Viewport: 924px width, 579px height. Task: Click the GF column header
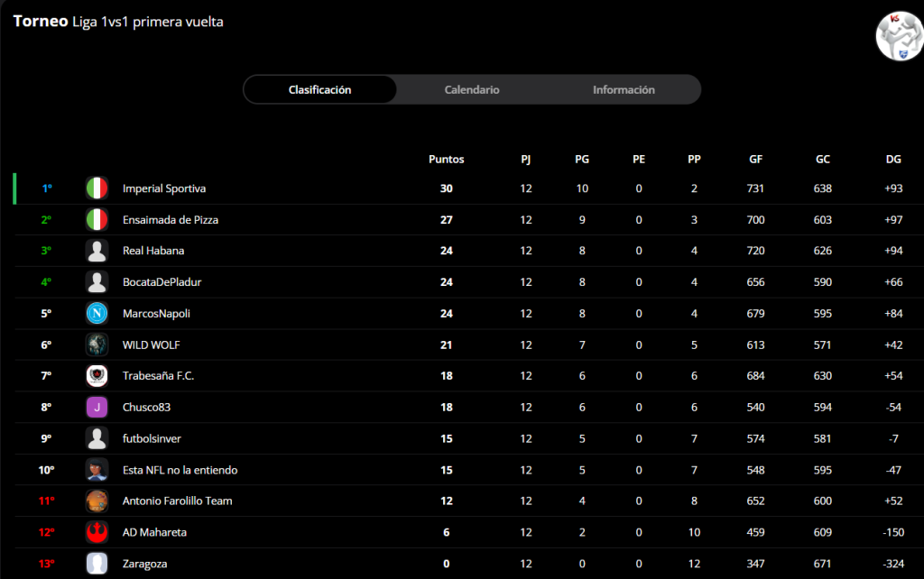755,159
